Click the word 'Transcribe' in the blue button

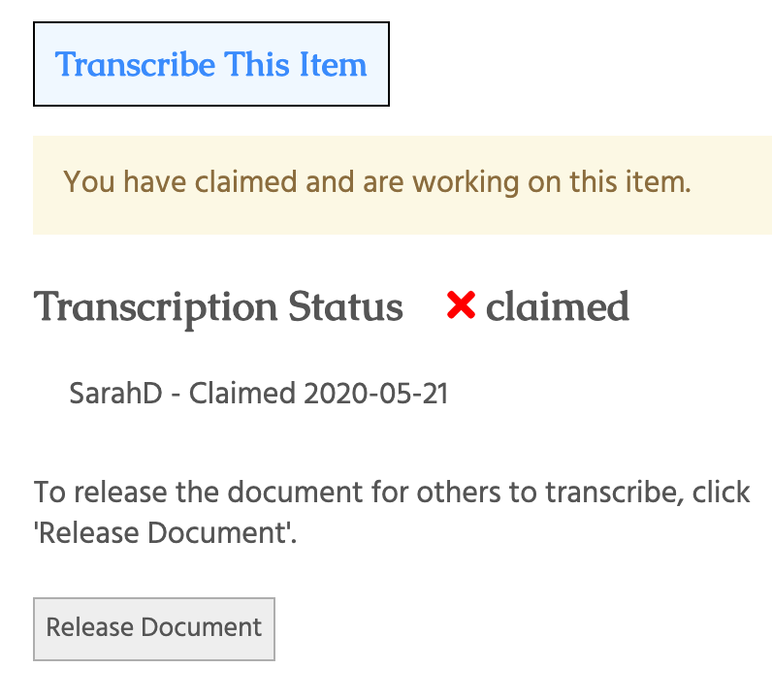point(135,64)
